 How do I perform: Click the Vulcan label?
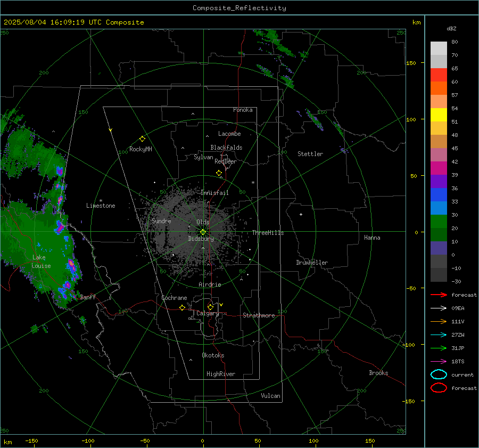[x=270, y=396]
